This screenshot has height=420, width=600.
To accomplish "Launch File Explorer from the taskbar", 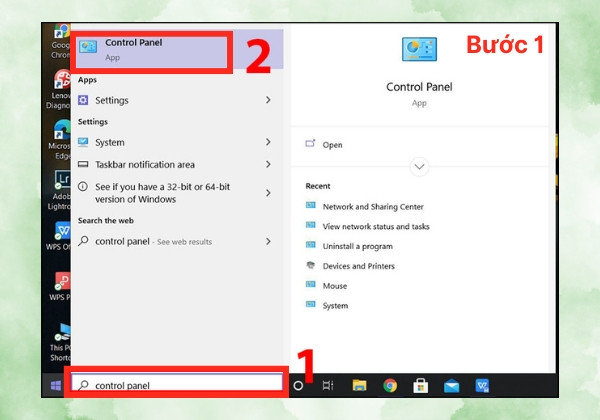I will pyautogui.click(x=359, y=386).
